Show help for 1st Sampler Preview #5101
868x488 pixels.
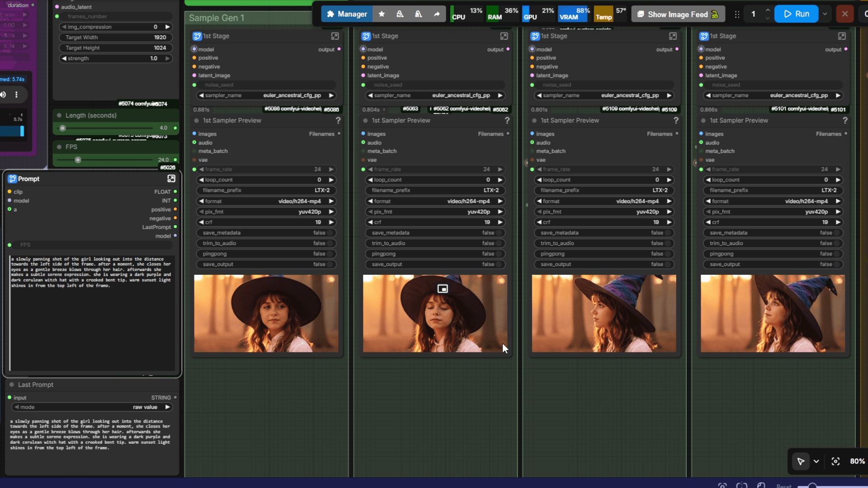click(x=845, y=120)
